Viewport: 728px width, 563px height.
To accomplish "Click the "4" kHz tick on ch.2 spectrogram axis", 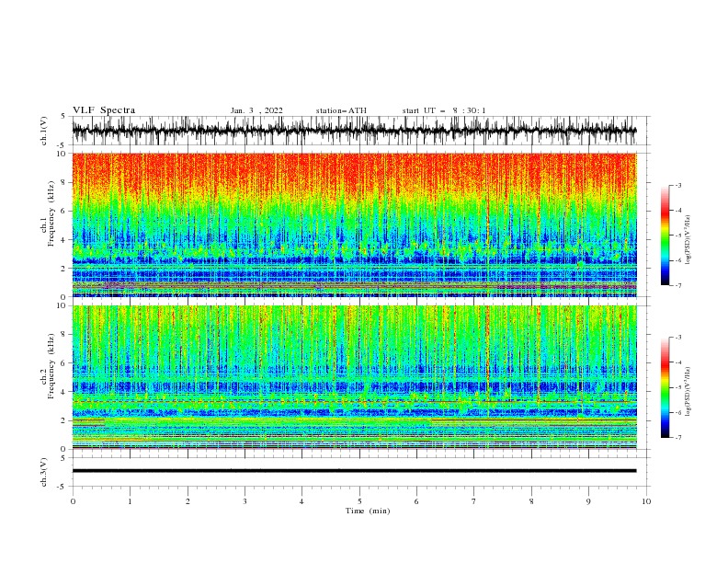I will [64, 392].
